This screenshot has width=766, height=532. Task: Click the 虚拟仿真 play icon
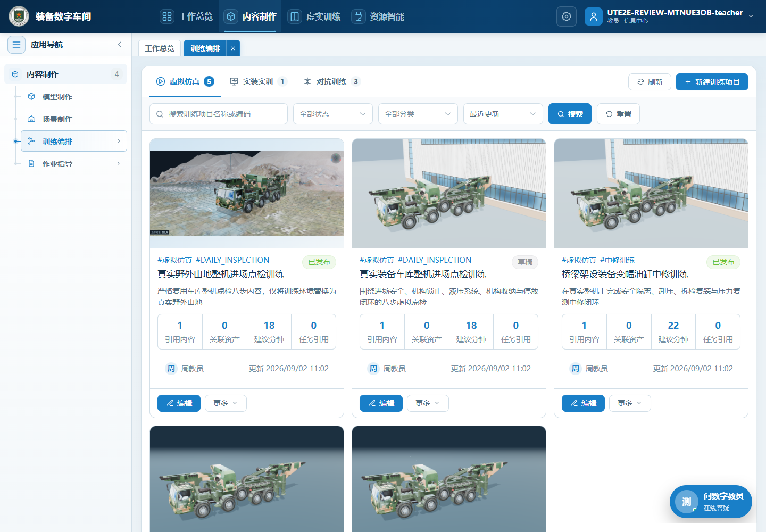tap(161, 81)
